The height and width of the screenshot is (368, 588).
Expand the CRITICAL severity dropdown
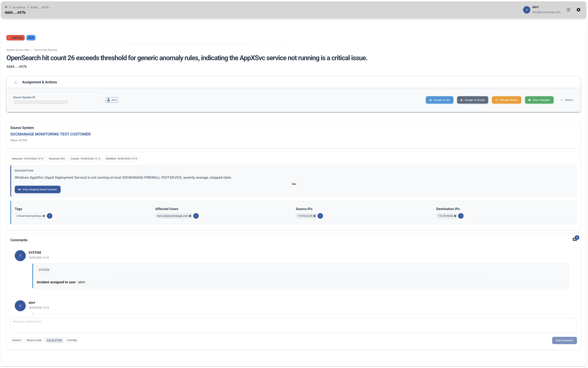[x=9, y=38]
